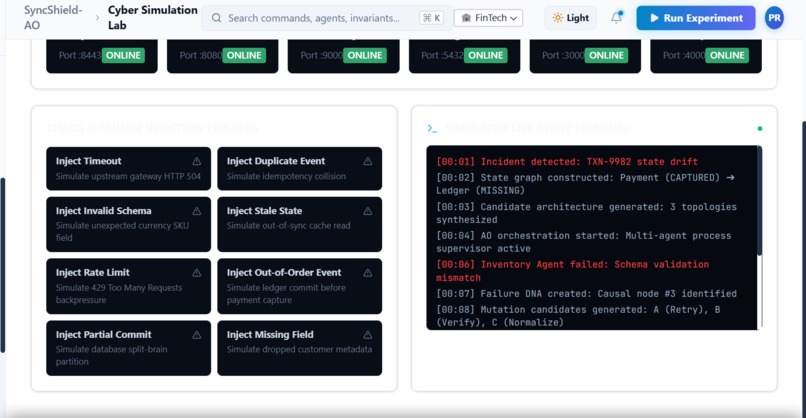806x418 pixels.
Task: Click log line 'State graph constructed'
Action: [x=585, y=184]
